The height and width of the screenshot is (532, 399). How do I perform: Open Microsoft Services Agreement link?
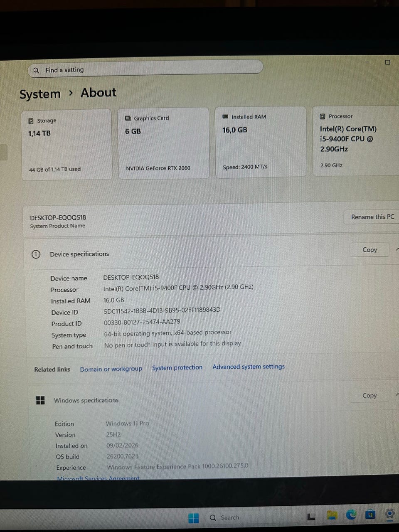tap(98, 478)
